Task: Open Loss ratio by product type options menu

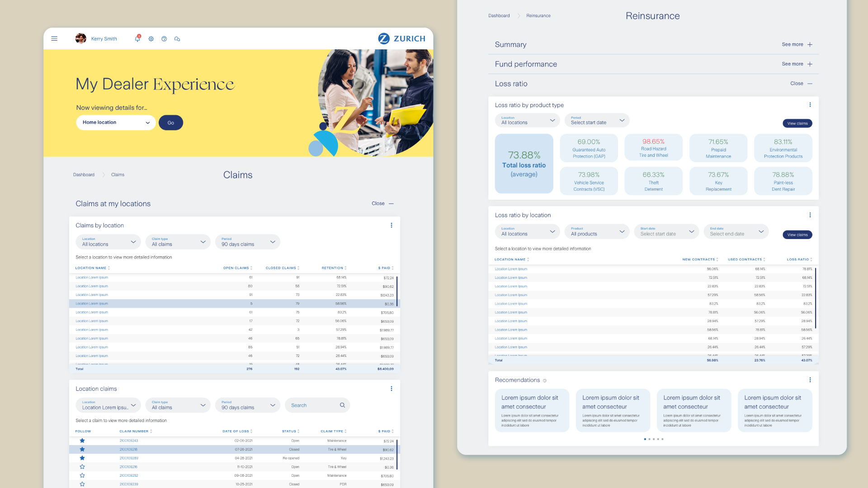Action: coord(810,105)
